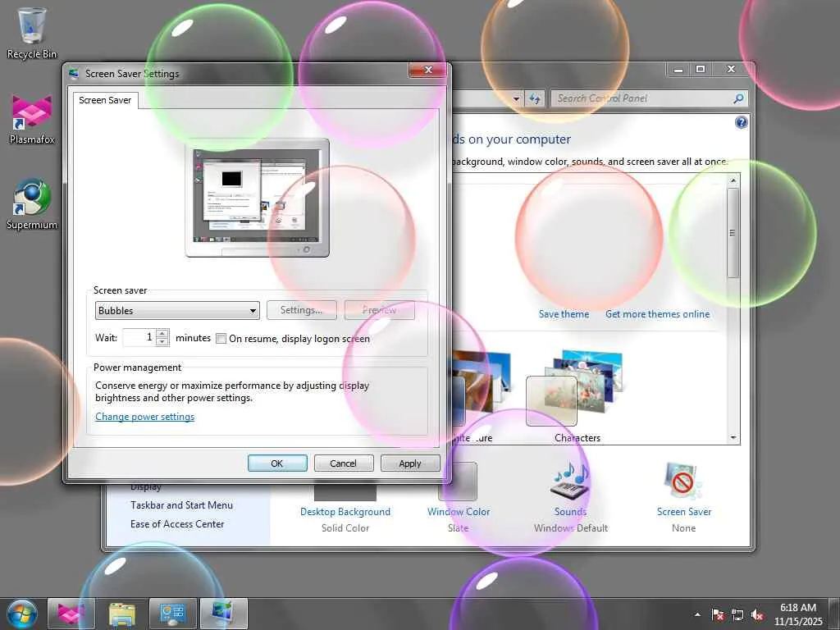Open the taskbar clock and date
Screen dimensions: 840x630
point(798,614)
